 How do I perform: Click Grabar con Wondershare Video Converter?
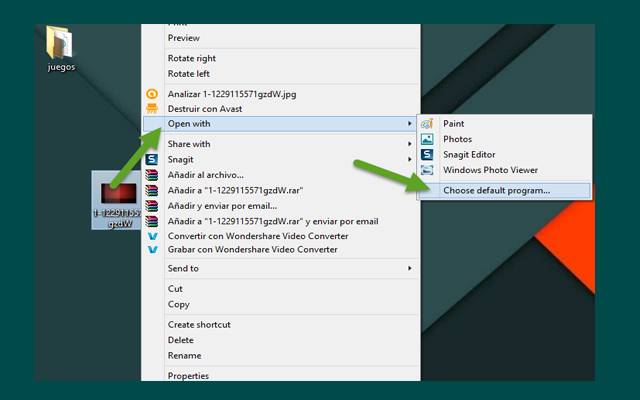[252, 249]
